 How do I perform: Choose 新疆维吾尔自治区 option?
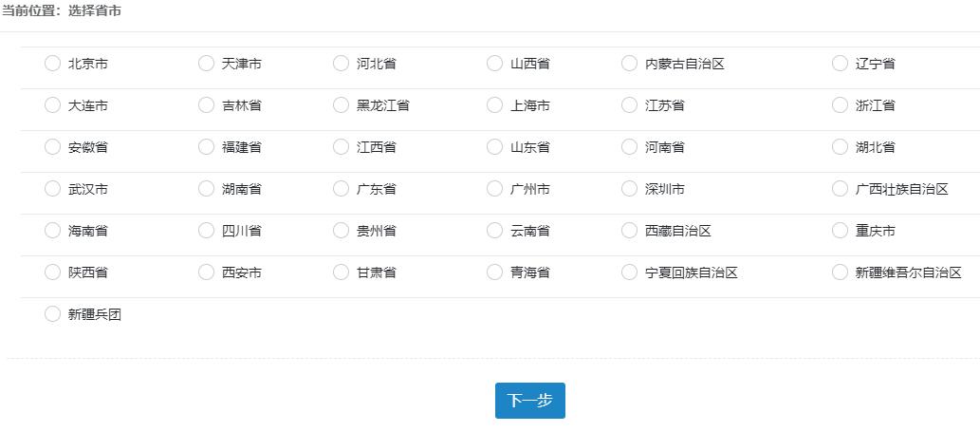coord(840,272)
